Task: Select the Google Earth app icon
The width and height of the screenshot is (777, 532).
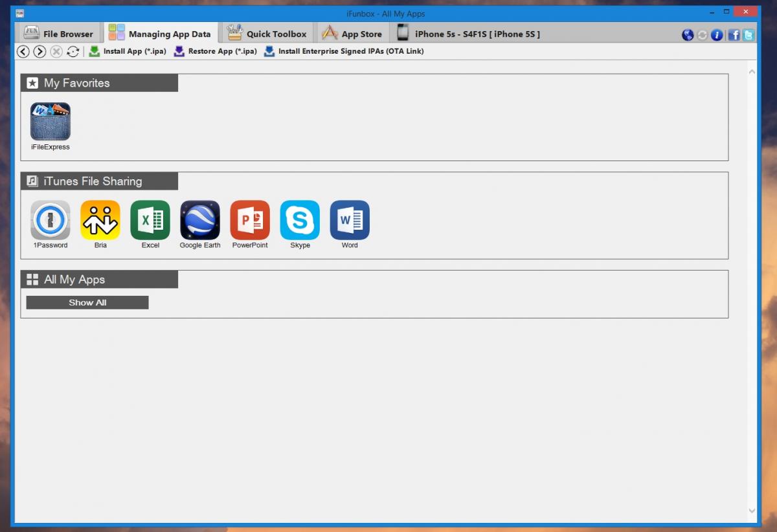Action: pos(200,220)
